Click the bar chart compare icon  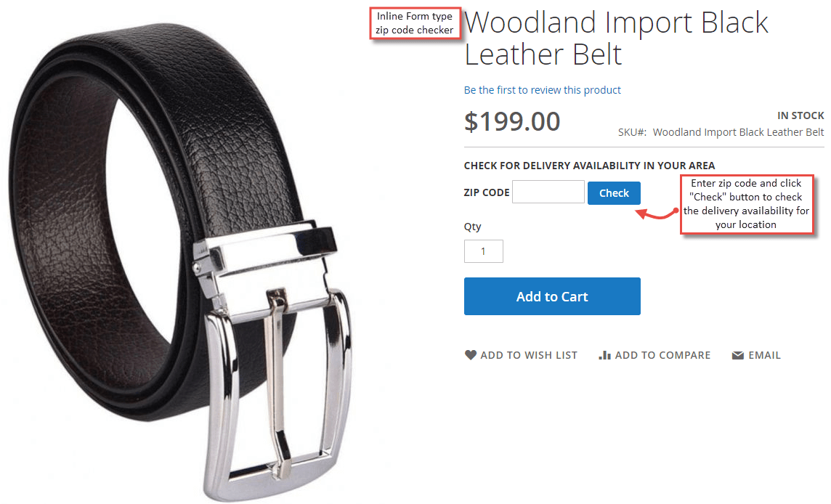pyautogui.click(x=604, y=355)
